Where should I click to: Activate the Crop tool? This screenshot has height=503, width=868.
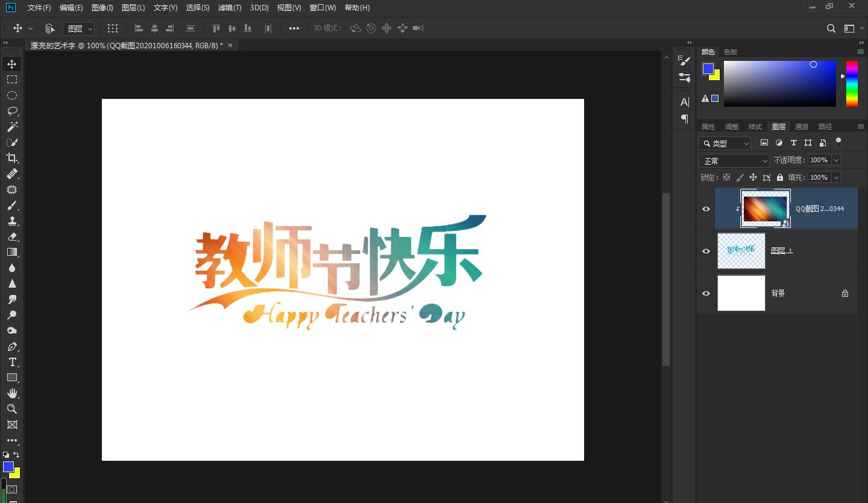pyautogui.click(x=12, y=158)
